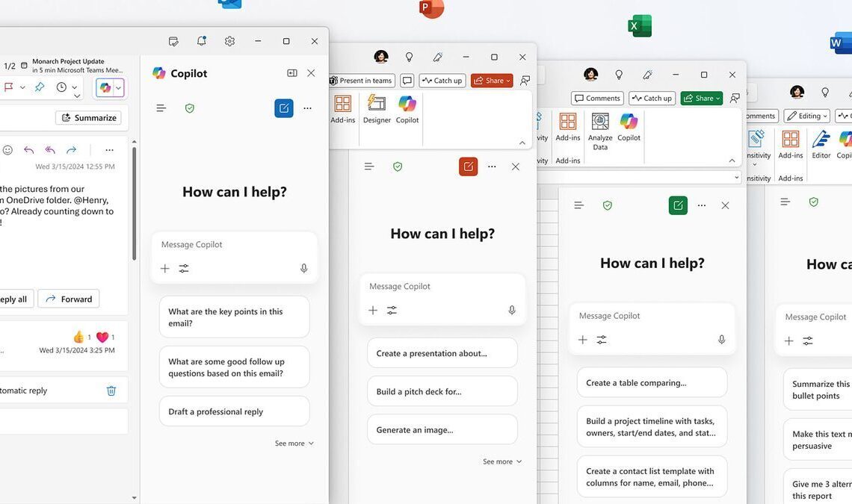Click Editor in Word ribbon

pyautogui.click(x=821, y=145)
